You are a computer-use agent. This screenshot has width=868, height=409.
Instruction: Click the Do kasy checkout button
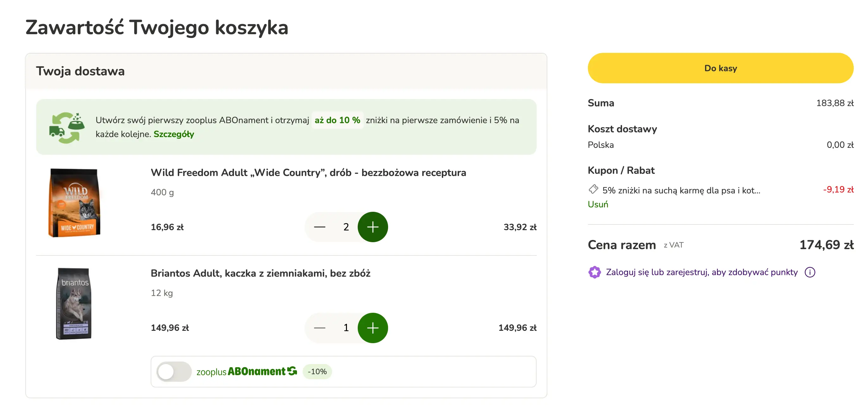click(x=720, y=68)
